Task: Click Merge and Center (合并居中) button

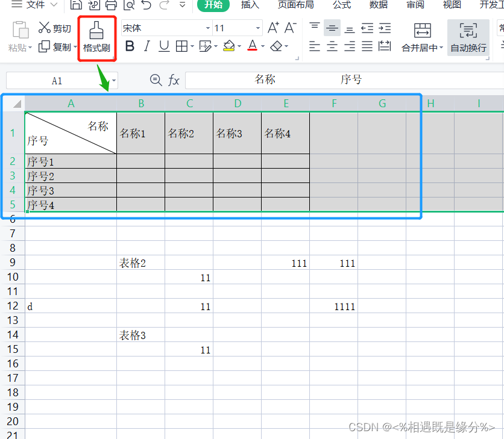Action: tap(423, 37)
